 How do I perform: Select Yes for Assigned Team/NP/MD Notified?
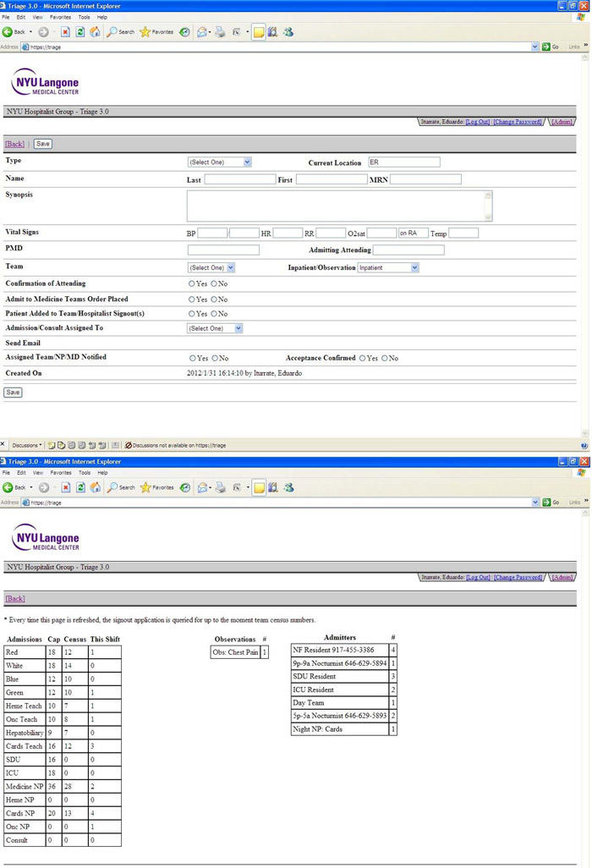point(193,359)
